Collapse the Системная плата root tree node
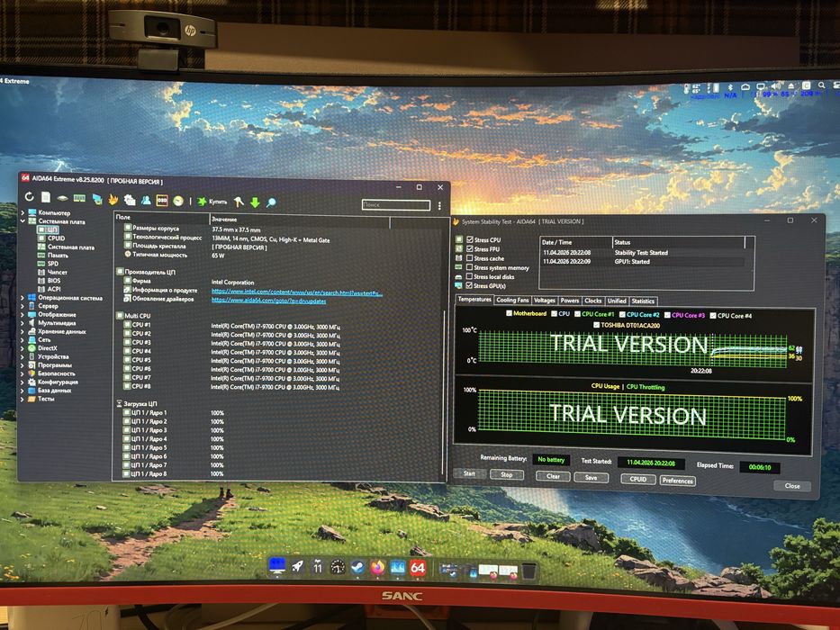Image resolution: width=840 pixels, height=630 pixels. point(23,220)
